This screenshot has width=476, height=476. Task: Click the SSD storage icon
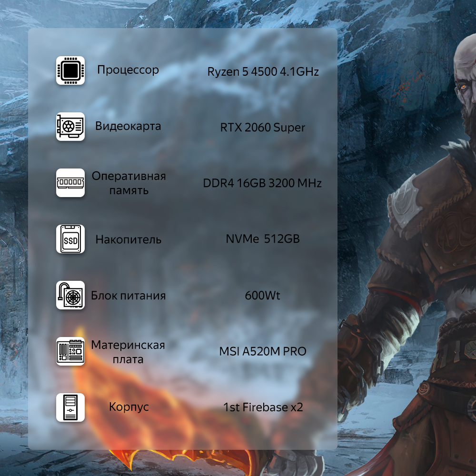(70, 239)
